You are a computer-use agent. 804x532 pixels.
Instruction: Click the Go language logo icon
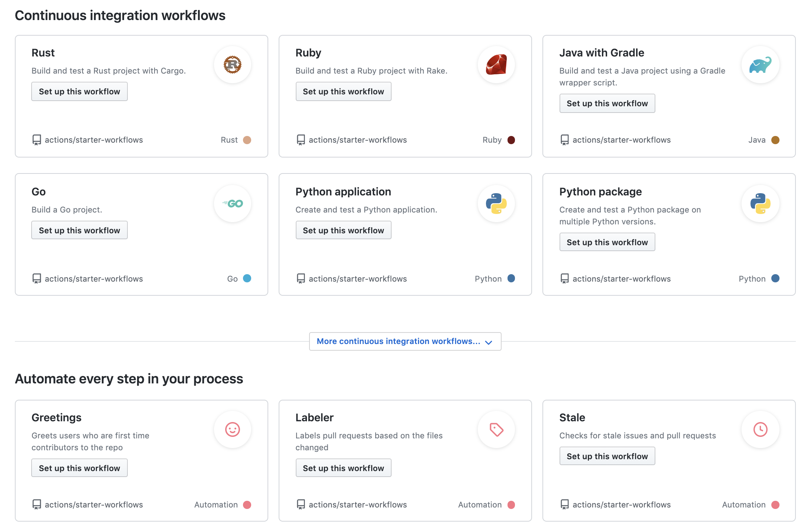coord(233,204)
